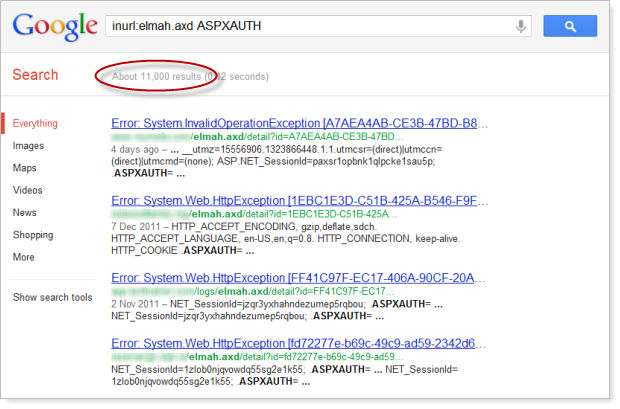Open HttpException fd72277e result link

293,343
